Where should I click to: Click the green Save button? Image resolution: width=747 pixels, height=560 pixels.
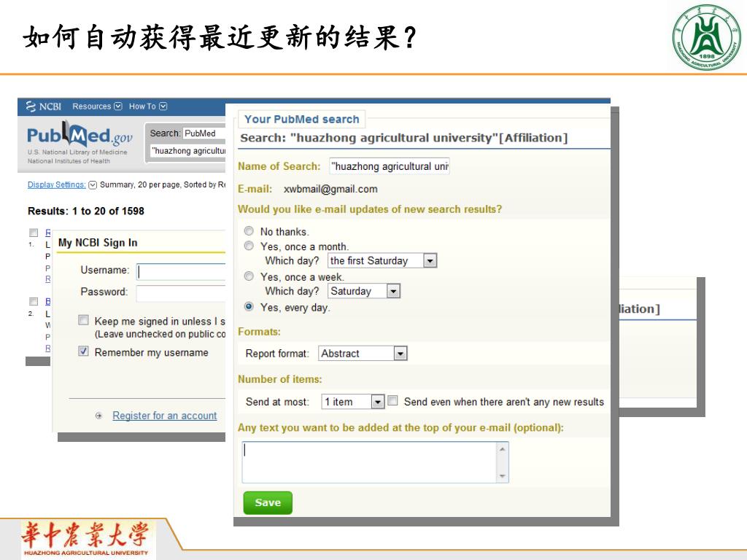[268, 502]
